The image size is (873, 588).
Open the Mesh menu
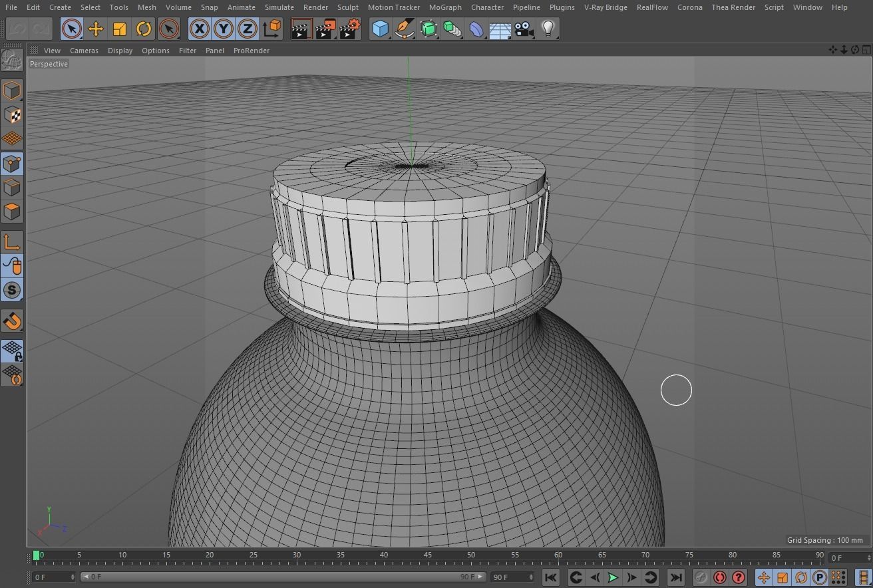pyautogui.click(x=146, y=7)
